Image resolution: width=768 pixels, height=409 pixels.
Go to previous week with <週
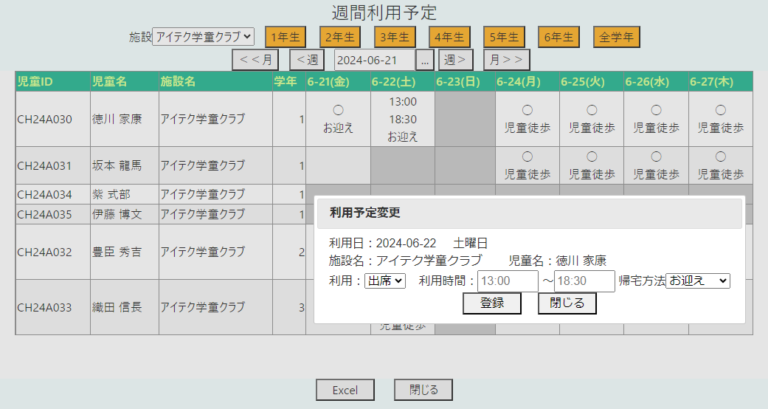pyautogui.click(x=308, y=60)
